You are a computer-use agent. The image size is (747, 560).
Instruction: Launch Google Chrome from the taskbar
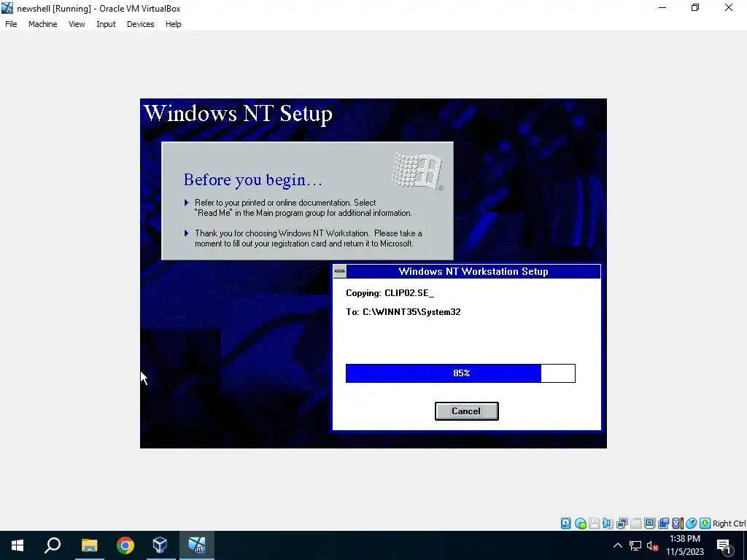click(x=125, y=545)
